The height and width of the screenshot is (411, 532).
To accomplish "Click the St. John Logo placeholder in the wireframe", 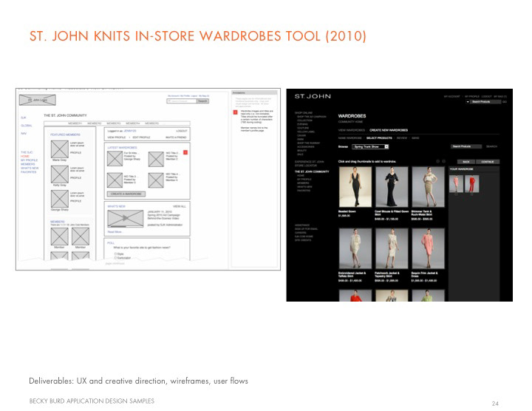I will (x=38, y=100).
